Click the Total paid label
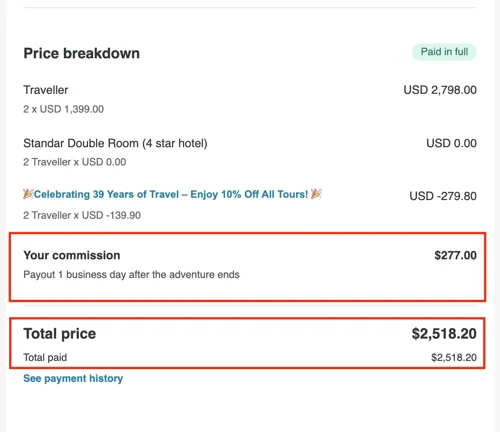Screen dimensions: 500x432 point(45,357)
